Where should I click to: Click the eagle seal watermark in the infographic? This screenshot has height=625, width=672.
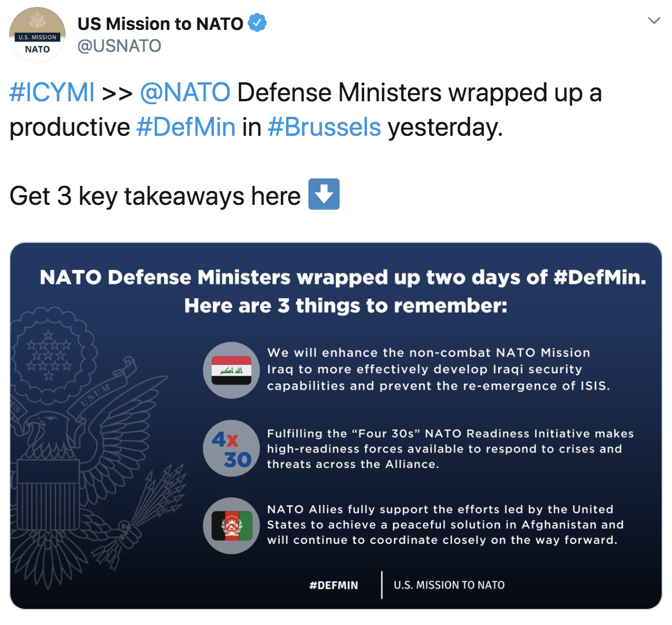[86, 437]
